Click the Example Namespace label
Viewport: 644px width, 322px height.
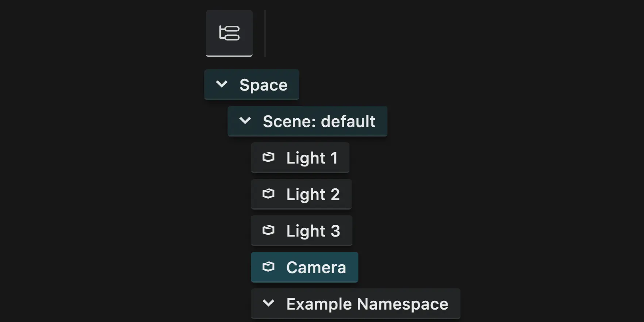(x=367, y=303)
